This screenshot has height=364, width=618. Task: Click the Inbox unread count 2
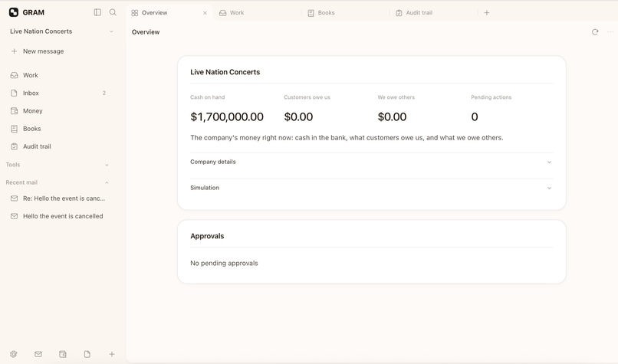[104, 93]
